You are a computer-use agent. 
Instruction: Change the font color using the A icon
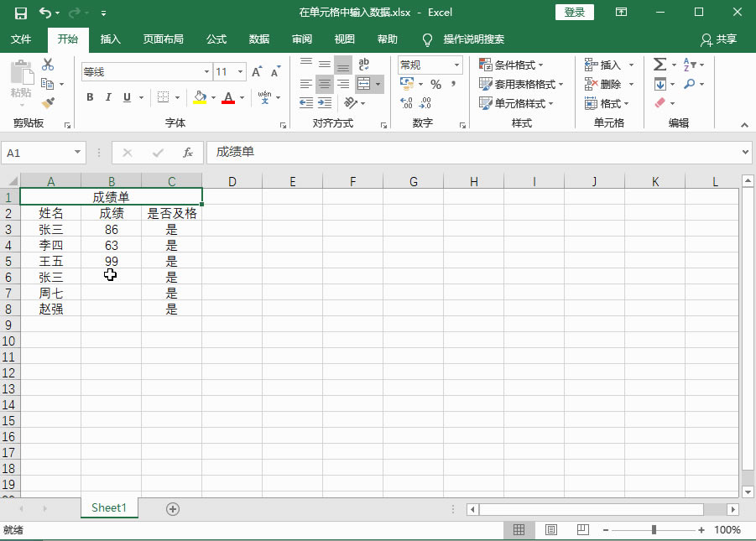[x=228, y=98]
